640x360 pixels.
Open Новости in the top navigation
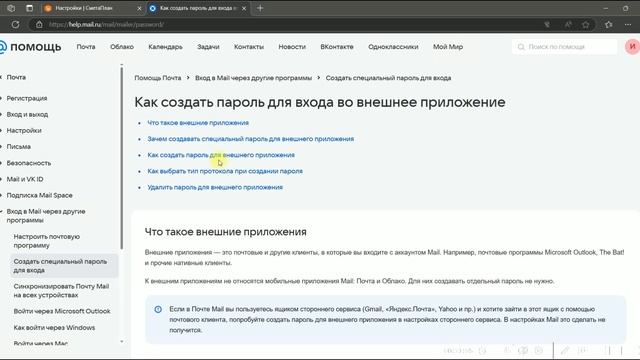[292, 47]
